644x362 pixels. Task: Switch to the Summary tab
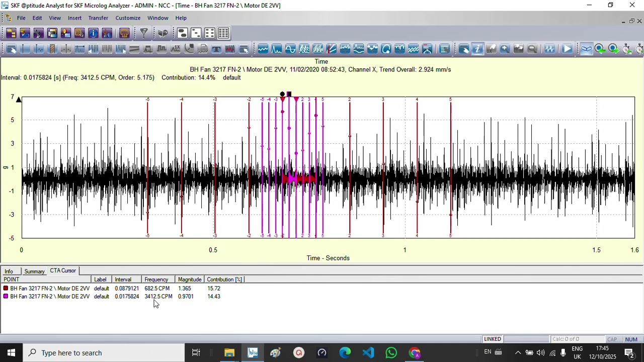(x=34, y=271)
